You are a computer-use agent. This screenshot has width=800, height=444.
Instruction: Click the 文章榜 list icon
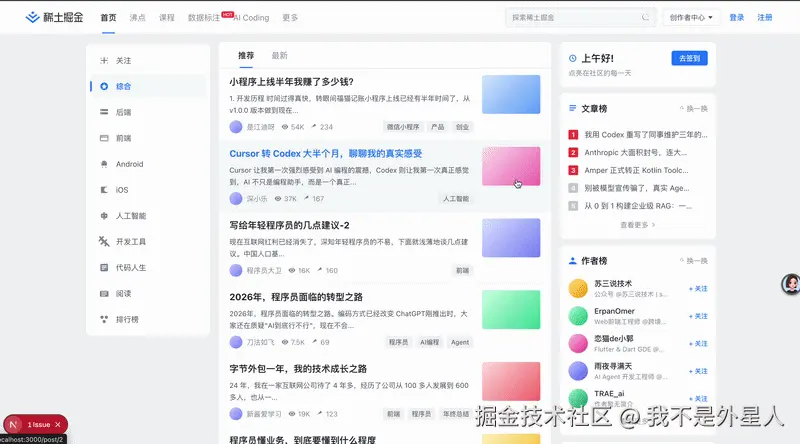pos(572,108)
